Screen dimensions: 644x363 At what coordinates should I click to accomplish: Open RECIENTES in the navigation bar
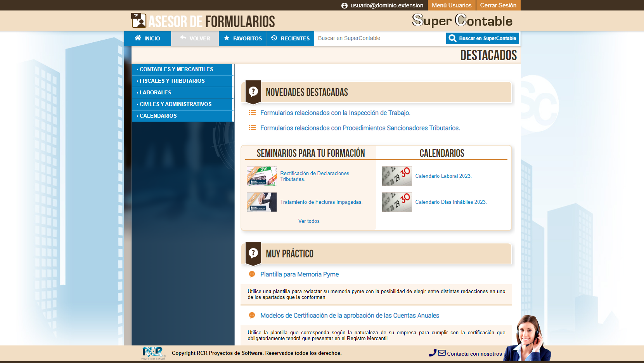pos(291,38)
